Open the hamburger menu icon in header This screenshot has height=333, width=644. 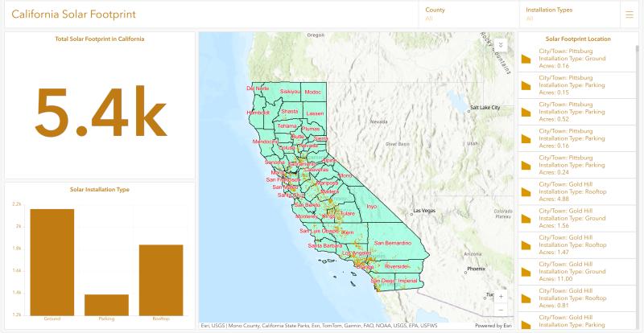[630, 14]
